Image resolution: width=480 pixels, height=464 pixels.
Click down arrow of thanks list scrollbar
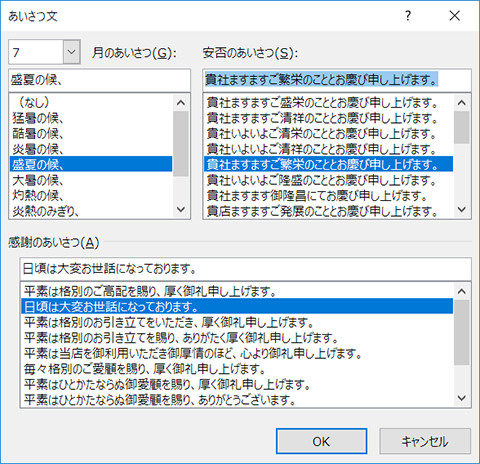(462, 398)
